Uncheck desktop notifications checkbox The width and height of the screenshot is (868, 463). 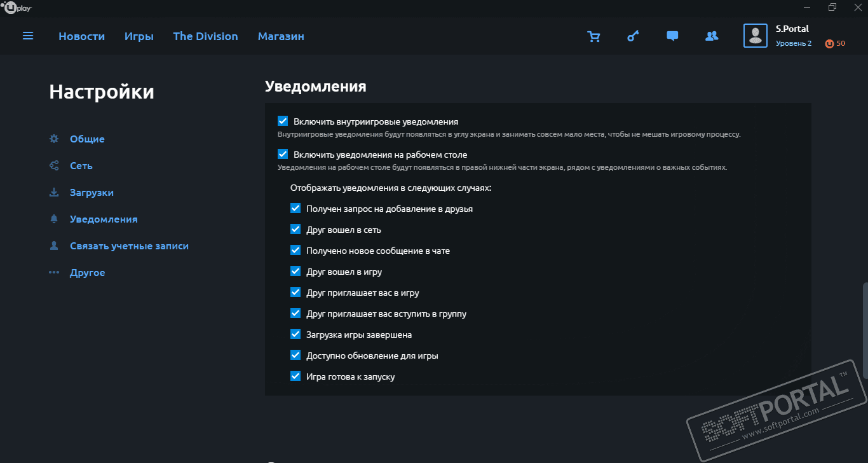pos(283,154)
